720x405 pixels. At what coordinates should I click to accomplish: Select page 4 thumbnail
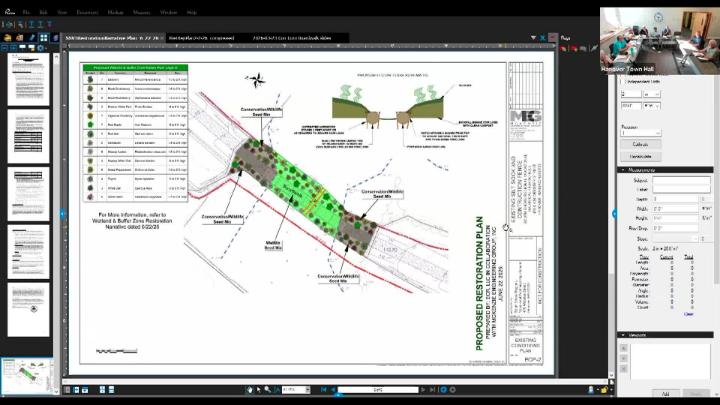[28, 252]
